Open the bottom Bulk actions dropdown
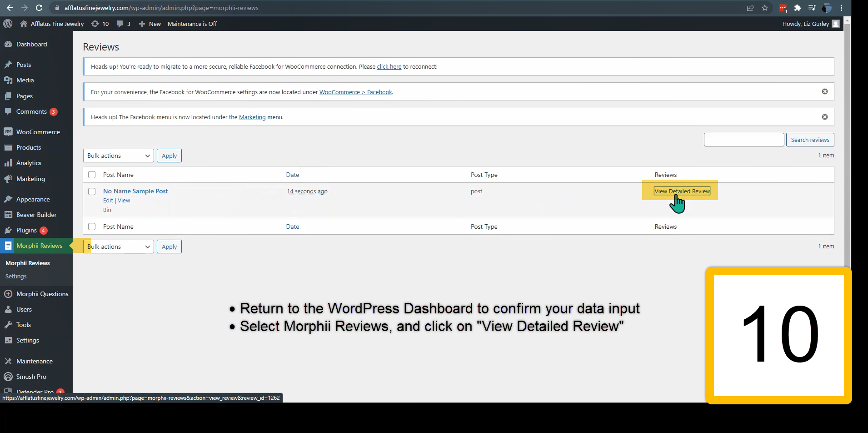The image size is (868, 433). (x=119, y=247)
